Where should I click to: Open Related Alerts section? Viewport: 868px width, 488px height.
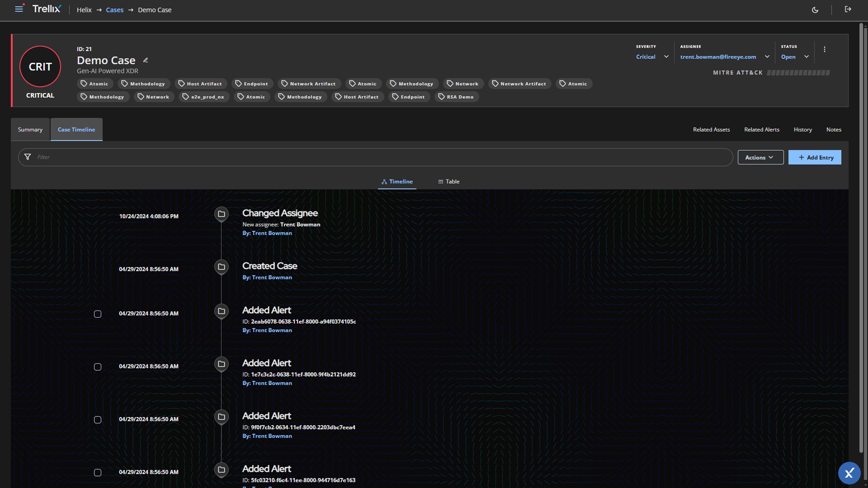click(762, 129)
